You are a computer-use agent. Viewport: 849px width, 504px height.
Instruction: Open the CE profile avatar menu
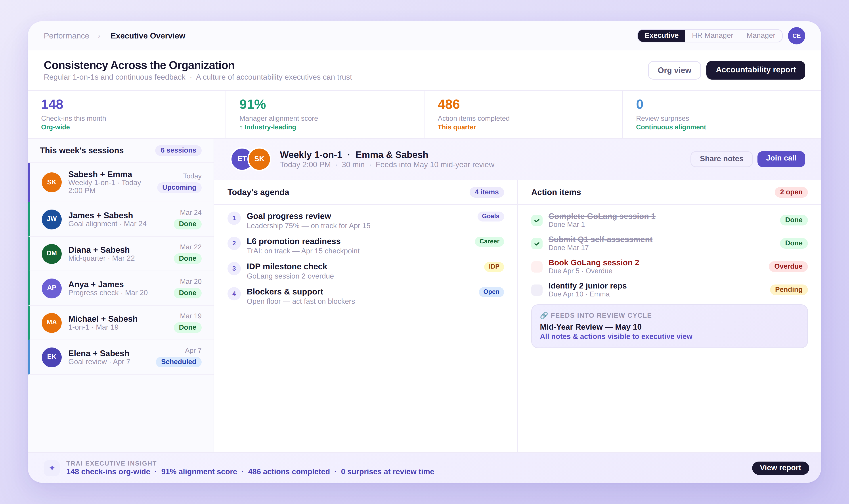[x=796, y=35]
